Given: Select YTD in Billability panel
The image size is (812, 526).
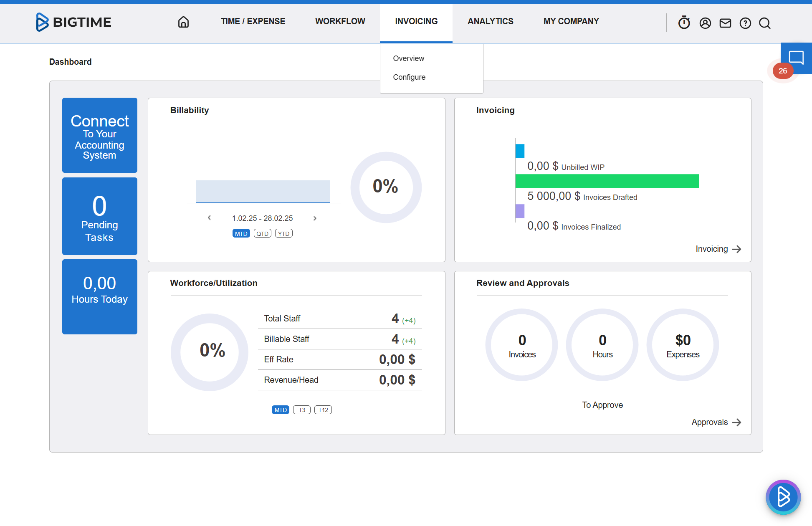Looking at the screenshot, I should [284, 233].
